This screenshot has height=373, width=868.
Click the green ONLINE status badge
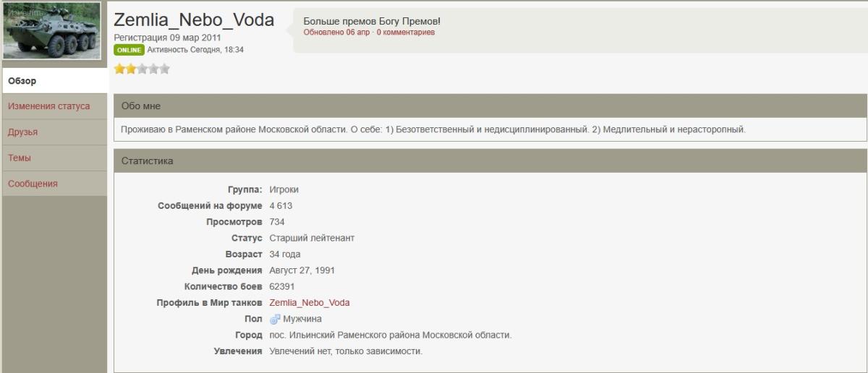(129, 50)
